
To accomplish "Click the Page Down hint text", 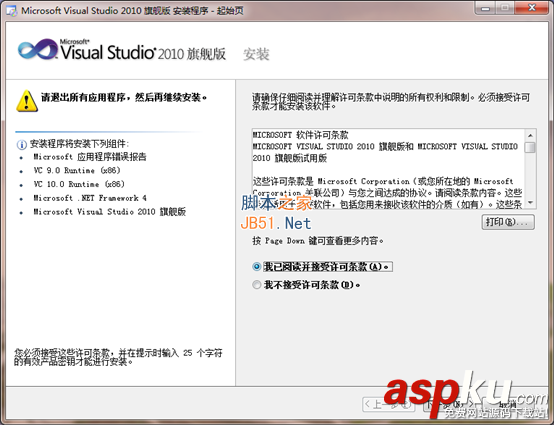I will tap(318, 241).
